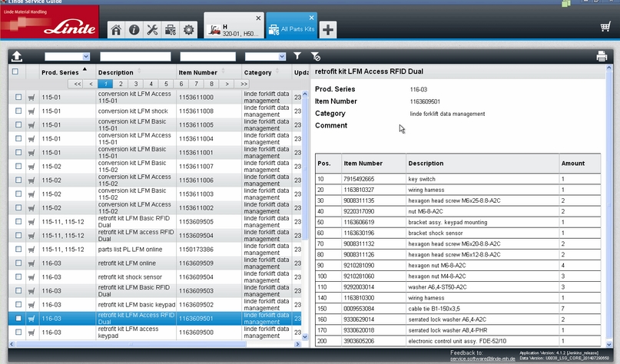Check the selected row 1163609501

[x=18, y=318]
